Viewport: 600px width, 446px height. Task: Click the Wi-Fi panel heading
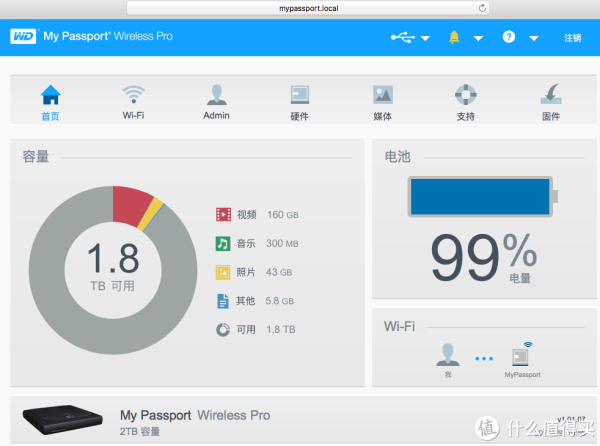pyautogui.click(x=399, y=327)
